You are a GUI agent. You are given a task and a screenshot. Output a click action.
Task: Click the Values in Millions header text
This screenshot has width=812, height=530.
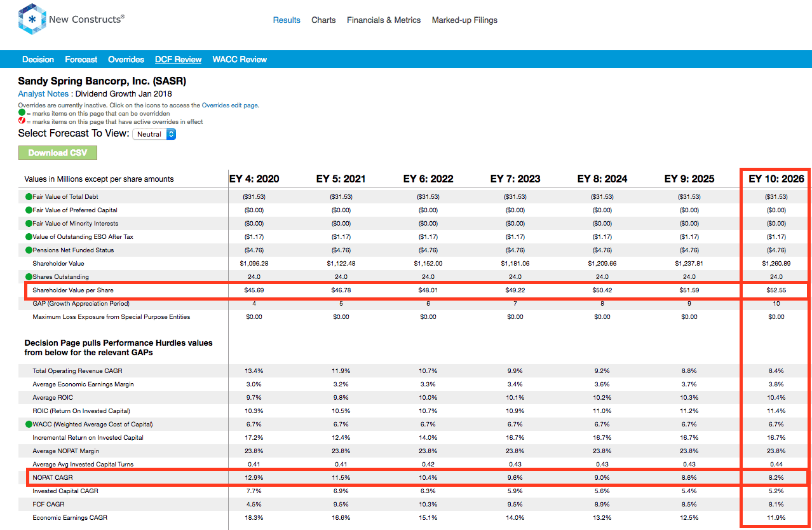99,179
